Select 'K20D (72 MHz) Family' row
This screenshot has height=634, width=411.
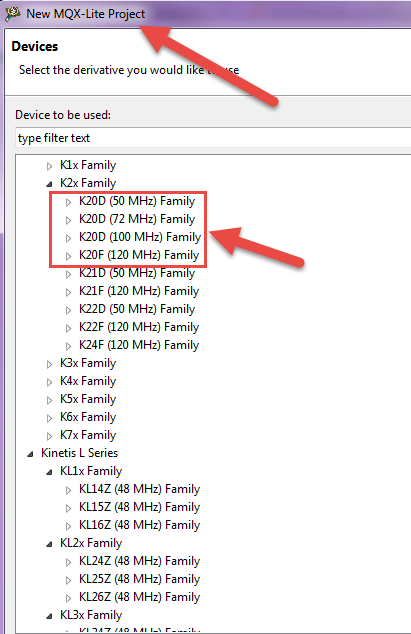click(137, 219)
